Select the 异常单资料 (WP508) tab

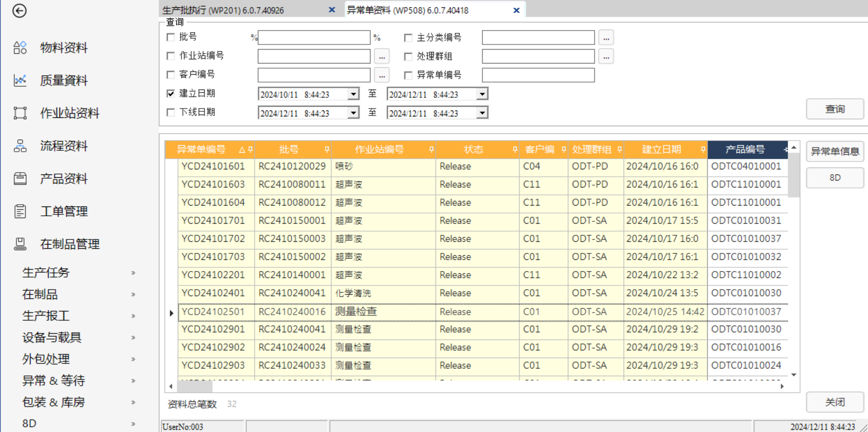point(408,10)
